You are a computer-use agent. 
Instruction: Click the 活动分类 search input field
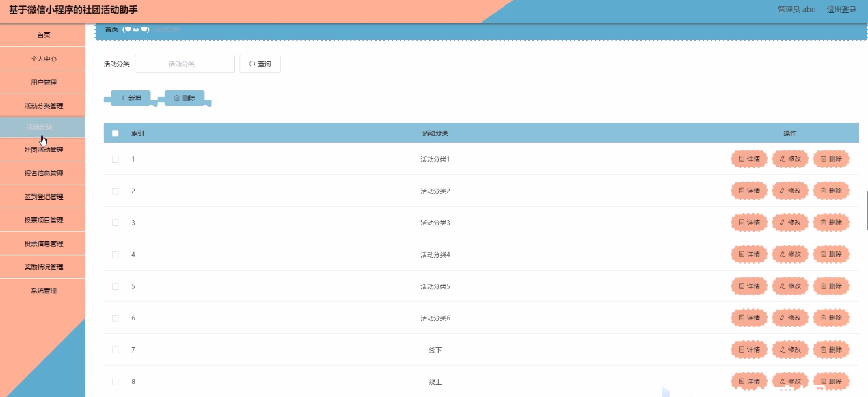[185, 64]
